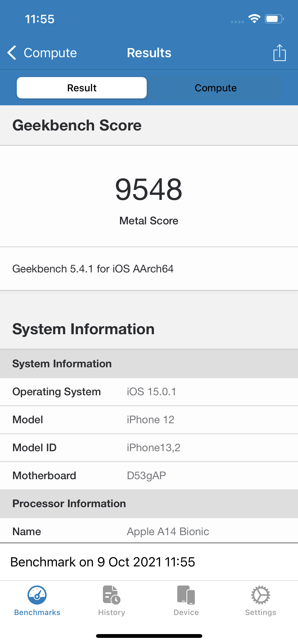298x644 pixels.
Task: Tap the status bar clock
Action: (x=40, y=19)
